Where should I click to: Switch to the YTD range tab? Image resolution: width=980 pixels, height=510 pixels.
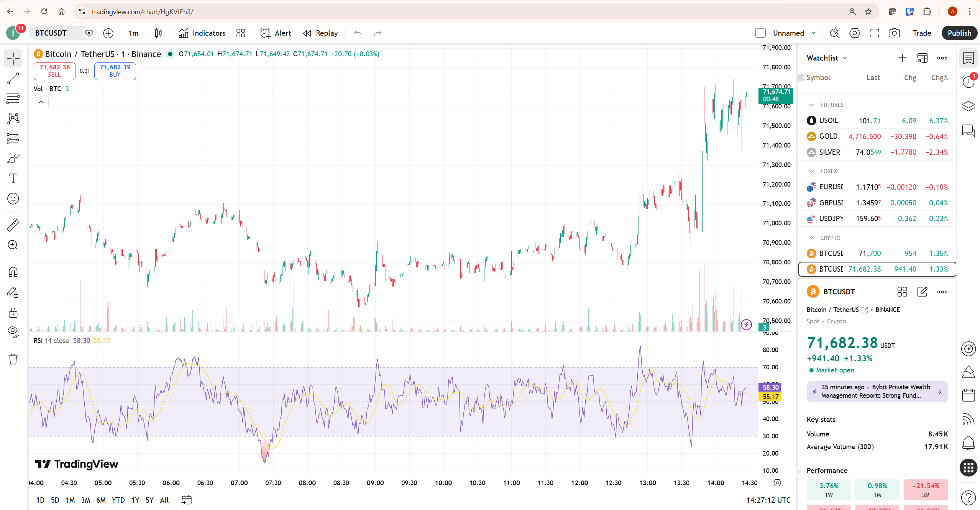pyautogui.click(x=118, y=500)
